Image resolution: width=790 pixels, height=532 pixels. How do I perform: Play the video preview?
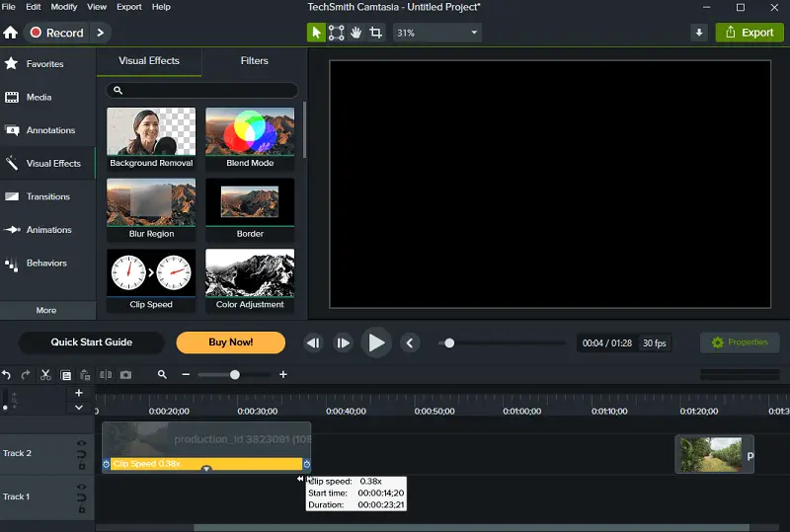click(x=376, y=343)
